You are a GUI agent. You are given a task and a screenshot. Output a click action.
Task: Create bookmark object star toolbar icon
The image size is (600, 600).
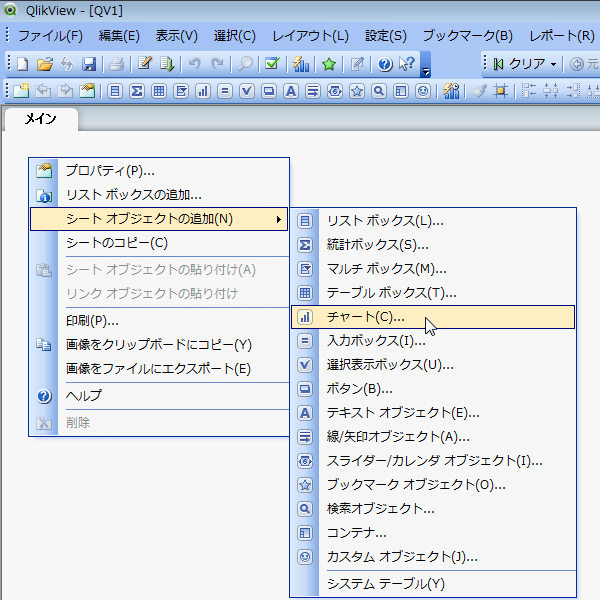[357, 91]
